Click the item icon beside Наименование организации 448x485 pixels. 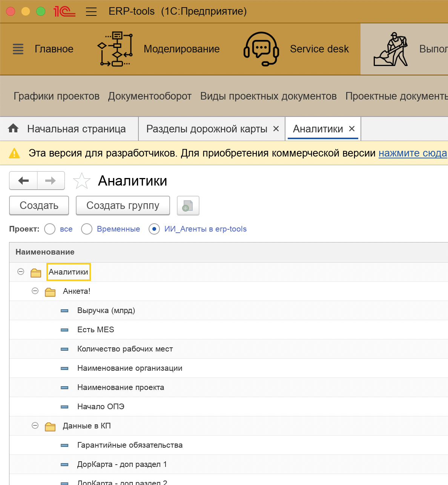click(x=64, y=368)
